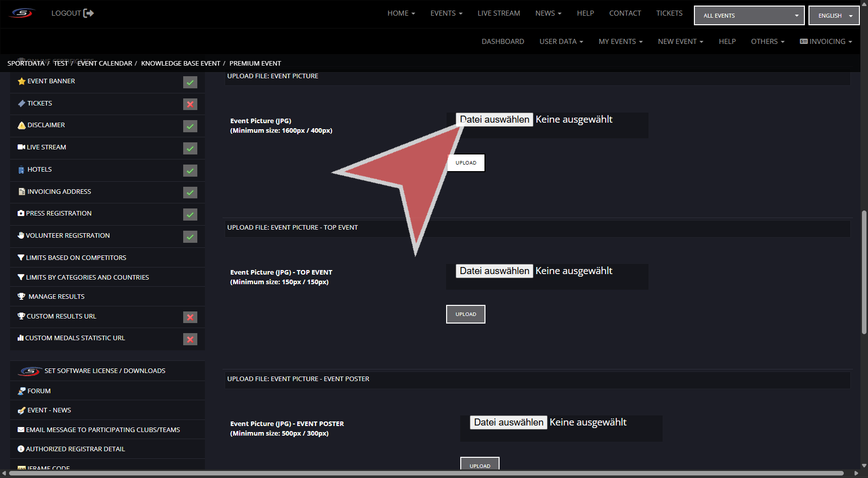Toggle red X for Custom Results URL
This screenshot has width=868, height=478.
click(190, 317)
